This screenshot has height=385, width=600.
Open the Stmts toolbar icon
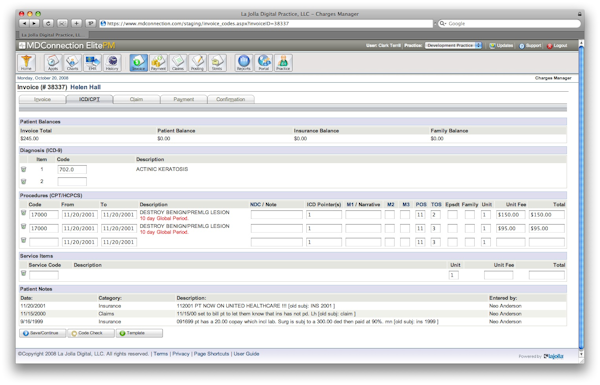coord(217,63)
